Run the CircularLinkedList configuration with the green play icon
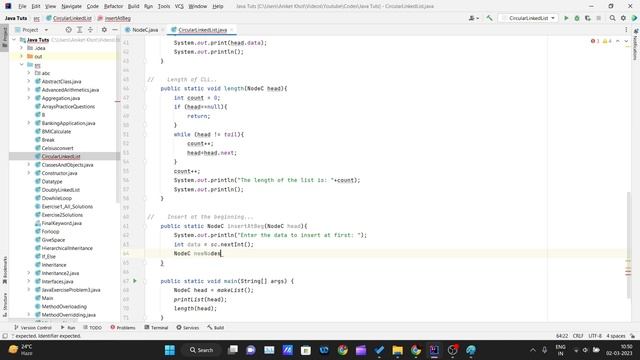Viewport: 640px width, 360px height. pos(566,18)
